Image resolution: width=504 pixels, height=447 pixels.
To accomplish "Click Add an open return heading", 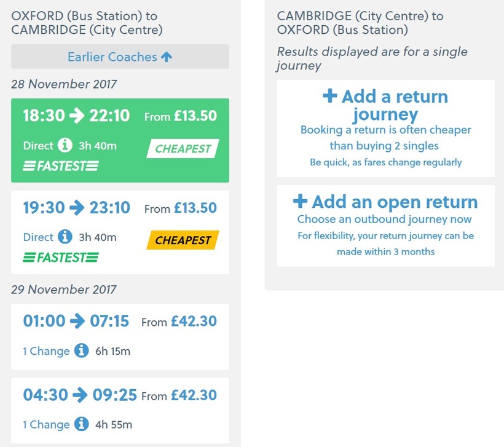I will (395, 202).
